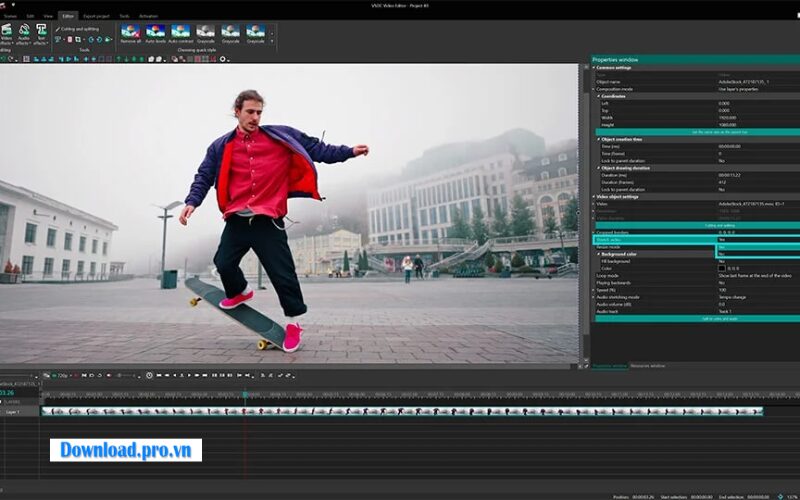Apply the Remove all quick style

click(x=130, y=34)
